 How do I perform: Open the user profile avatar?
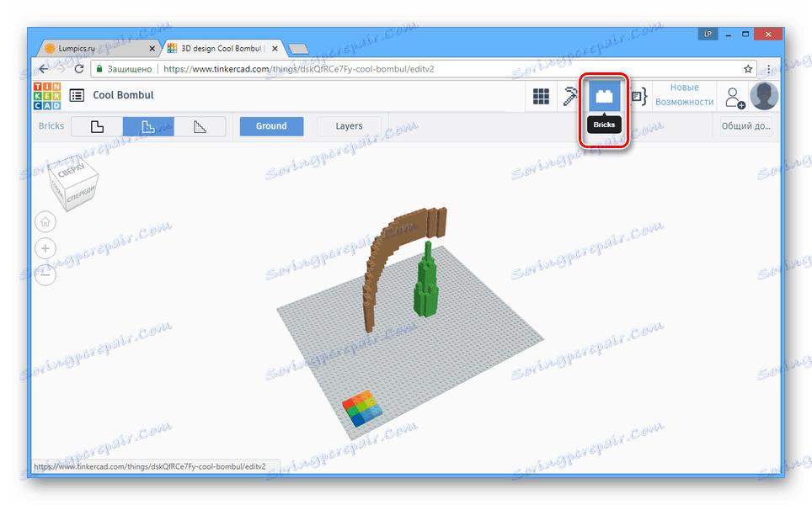click(764, 96)
